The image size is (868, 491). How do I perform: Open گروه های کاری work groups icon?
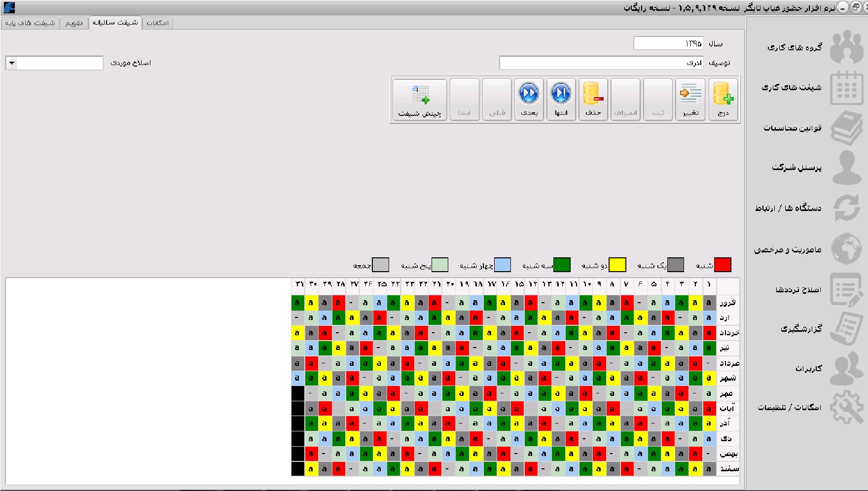click(846, 47)
